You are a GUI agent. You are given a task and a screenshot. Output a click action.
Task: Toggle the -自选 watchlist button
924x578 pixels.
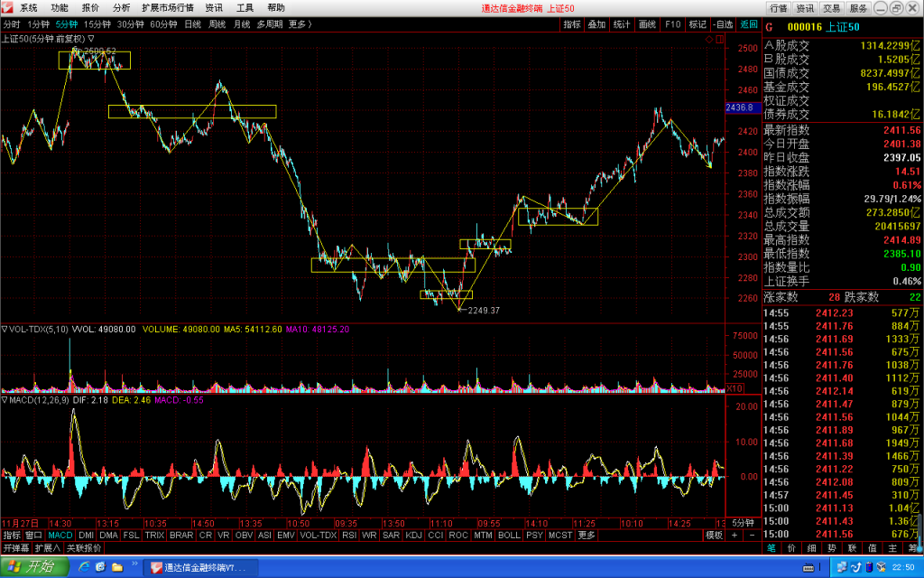[723, 24]
